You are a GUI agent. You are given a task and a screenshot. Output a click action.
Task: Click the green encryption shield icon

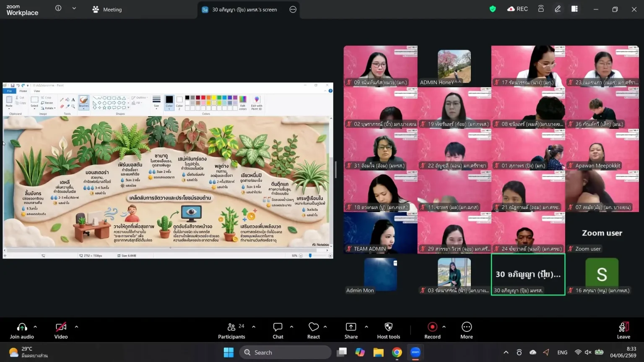click(493, 9)
